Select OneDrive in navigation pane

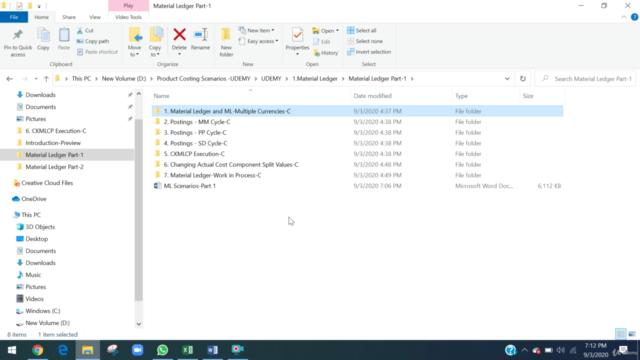[x=33, y=199]
